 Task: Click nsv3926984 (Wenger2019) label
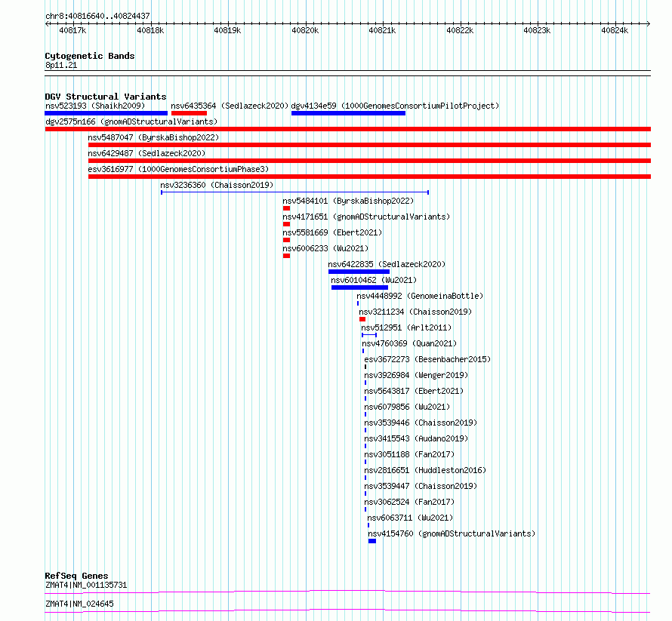(x=416, y=375)
